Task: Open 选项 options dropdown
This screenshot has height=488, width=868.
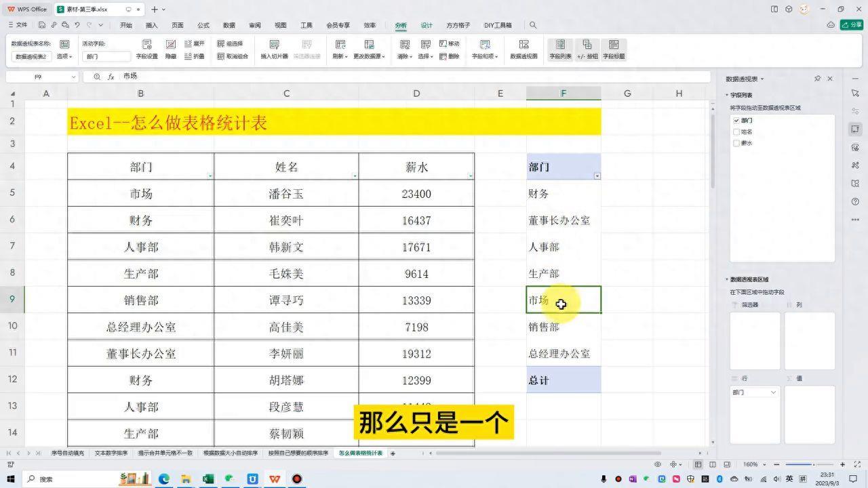Action: [x=64, y=56]
